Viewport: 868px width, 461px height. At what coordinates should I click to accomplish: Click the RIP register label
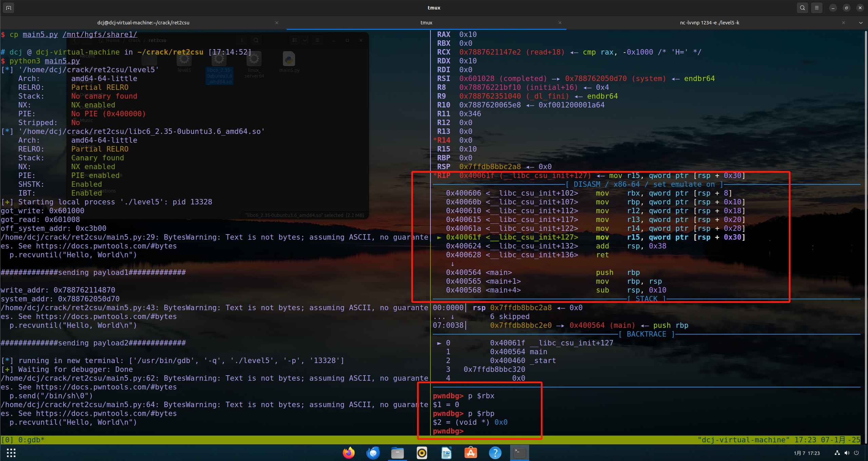coord(444,176)
